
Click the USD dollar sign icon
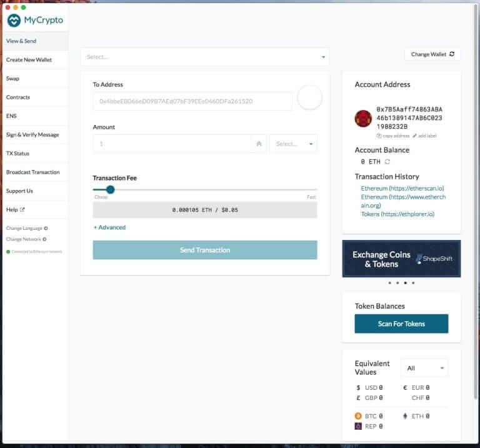(358, 388)
